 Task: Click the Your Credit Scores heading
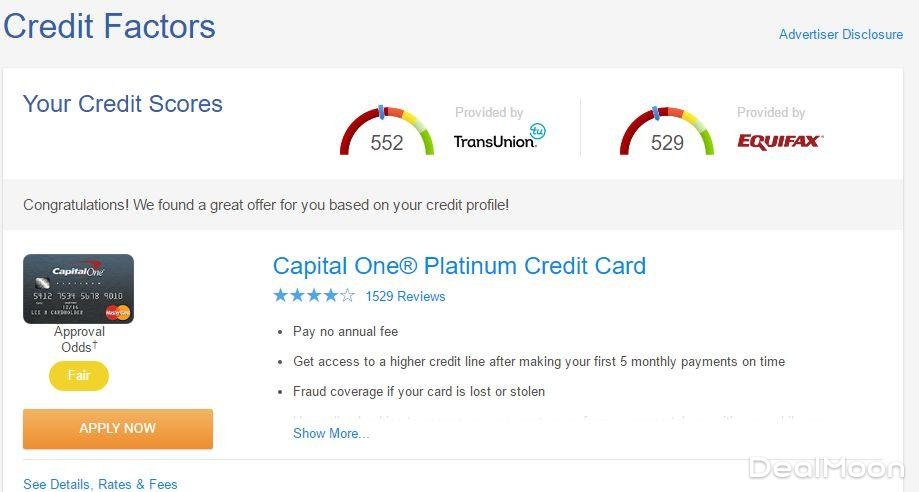(x=122, y=104)
